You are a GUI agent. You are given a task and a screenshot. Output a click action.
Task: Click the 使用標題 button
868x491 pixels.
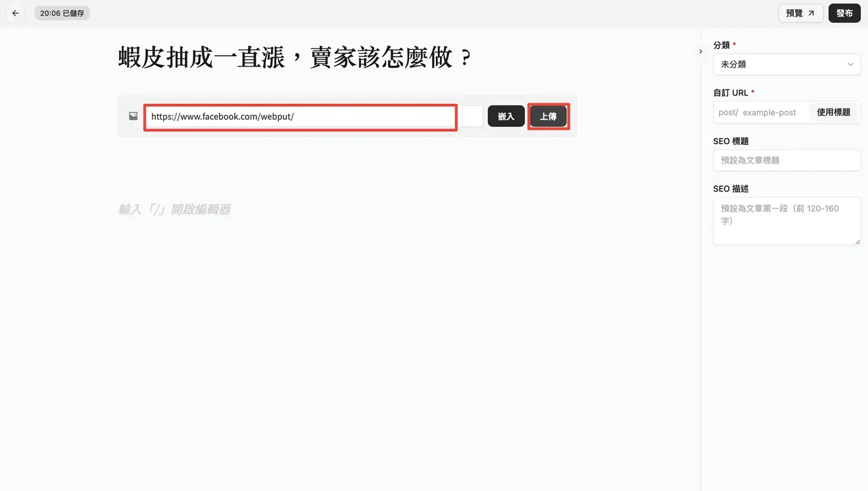(x=833, y=113)
